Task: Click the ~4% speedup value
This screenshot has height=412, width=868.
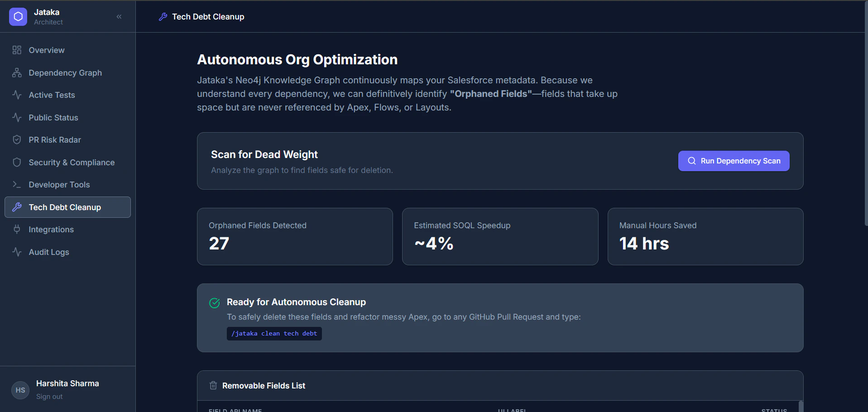Action: tap(434, 244)
